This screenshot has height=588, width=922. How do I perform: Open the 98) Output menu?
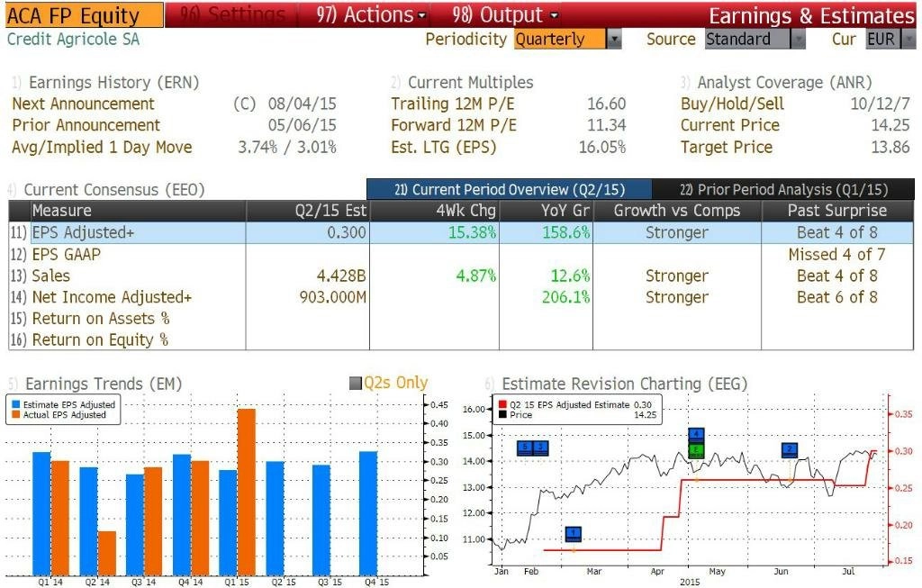coord(505,14)
